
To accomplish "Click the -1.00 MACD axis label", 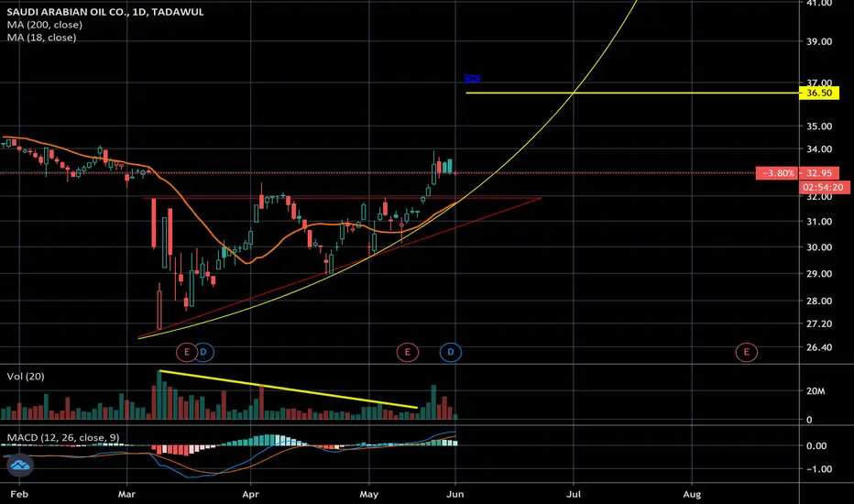I will [818, 469].
